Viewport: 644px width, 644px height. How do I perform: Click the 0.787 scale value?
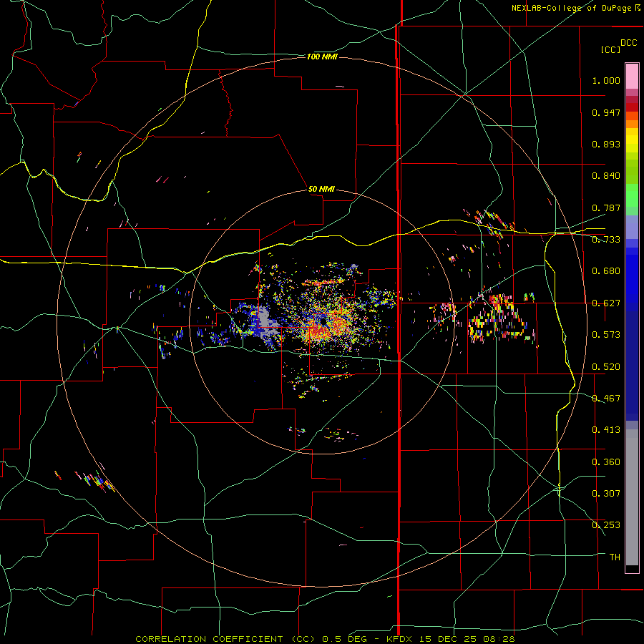[x=606, y=208]
